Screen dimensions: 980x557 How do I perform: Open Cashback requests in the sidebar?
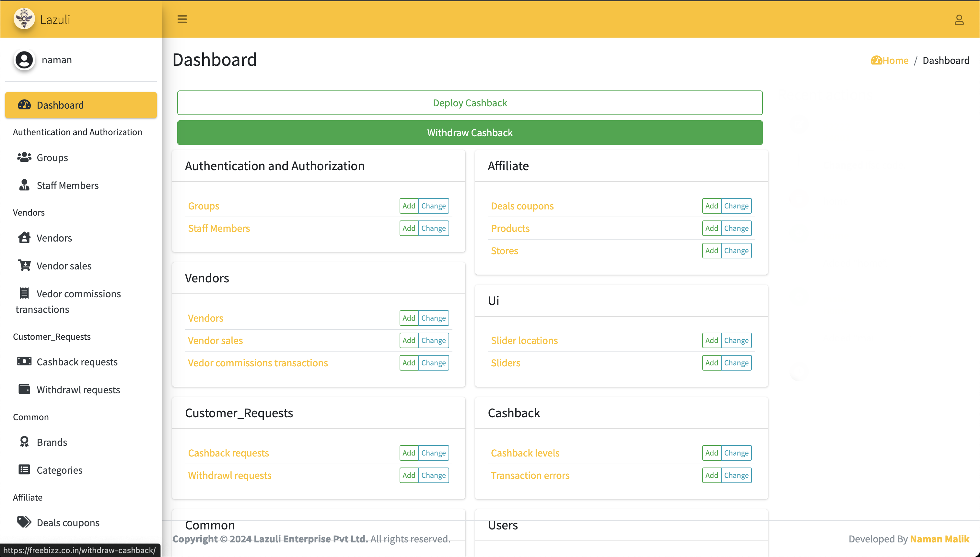coord(81,361)
